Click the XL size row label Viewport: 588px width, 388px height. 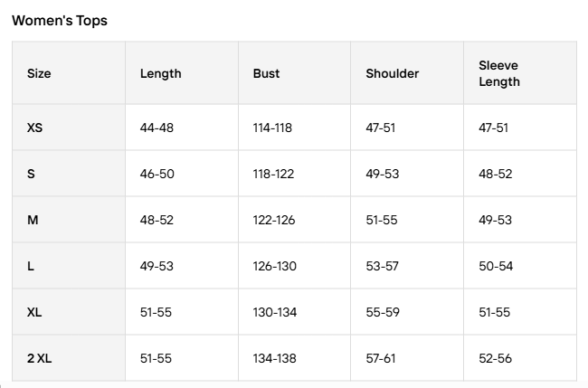click(34, 312)
